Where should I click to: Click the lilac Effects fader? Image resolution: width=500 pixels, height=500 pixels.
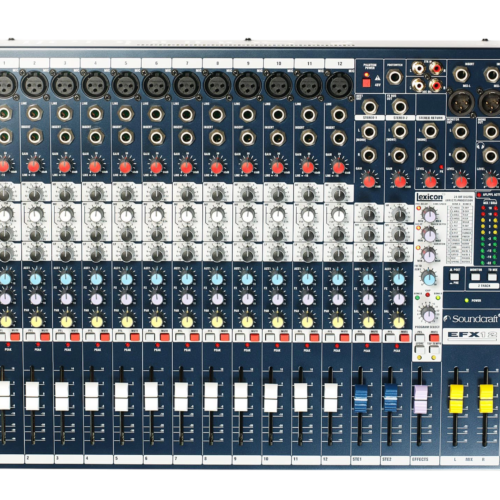pyautogui.click(x=420, y=399)
